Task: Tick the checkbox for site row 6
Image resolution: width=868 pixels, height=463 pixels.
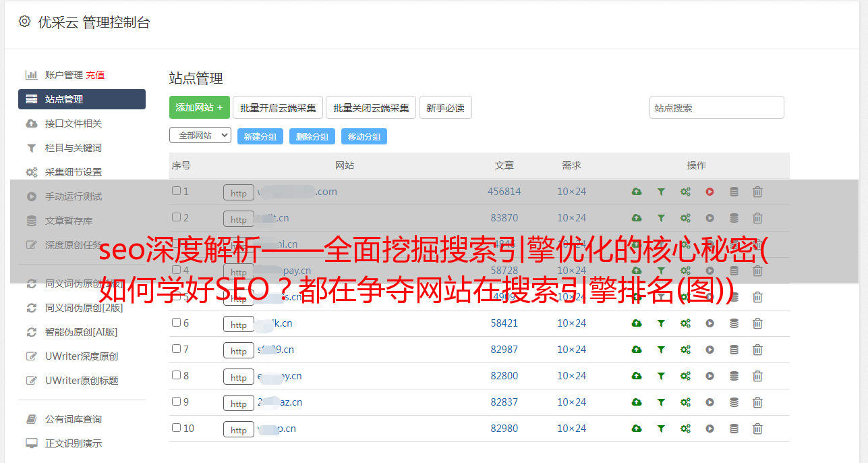Action: tap(176, 323)
